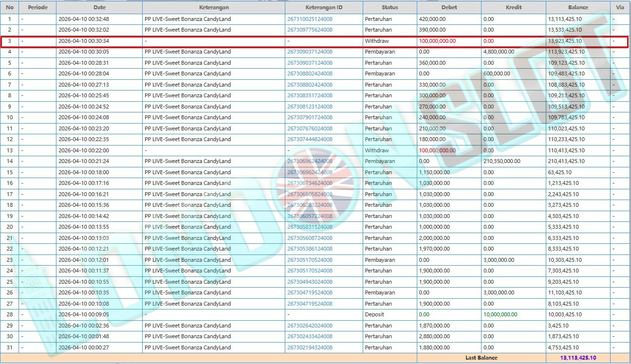The width and height of the screenshot is (631, 364).
Task: Click the Debet column header
Action: click(x=449, y=7)
